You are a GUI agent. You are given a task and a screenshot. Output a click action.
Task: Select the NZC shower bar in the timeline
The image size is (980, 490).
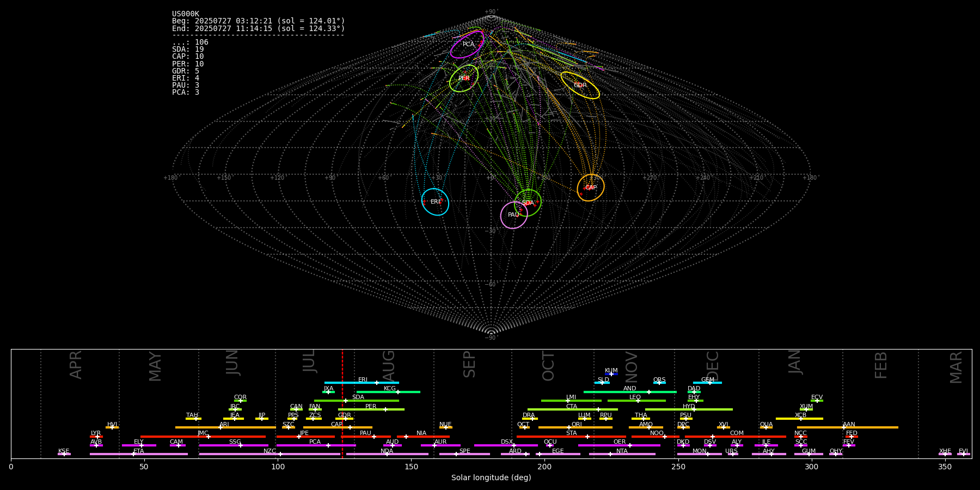coord(269,454)
